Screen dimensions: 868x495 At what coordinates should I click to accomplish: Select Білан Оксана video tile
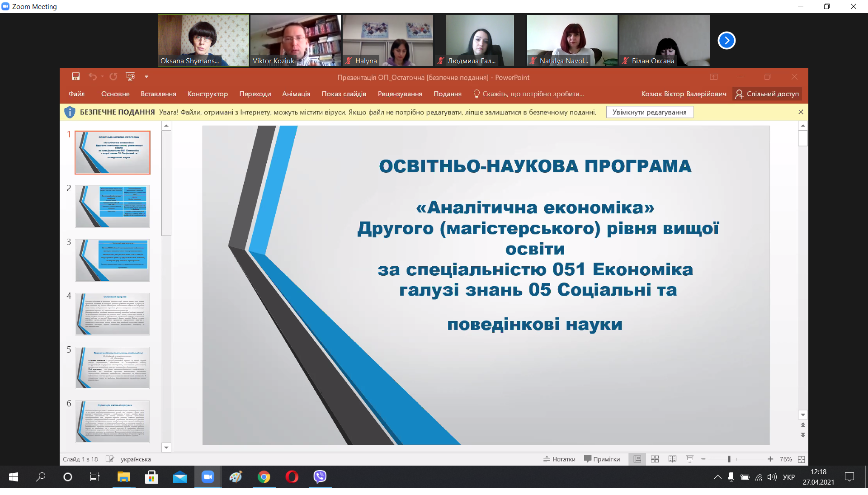(x=665, y=40)
